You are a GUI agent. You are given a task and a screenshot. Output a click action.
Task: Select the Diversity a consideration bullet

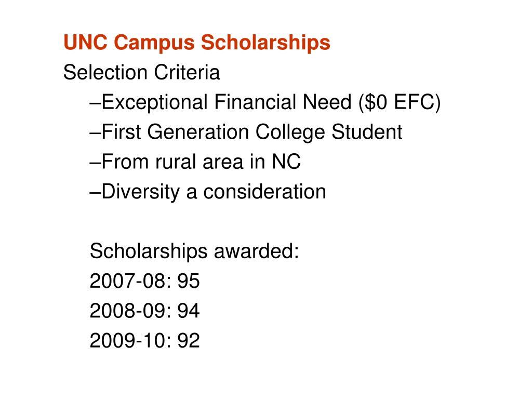click(208, 192)
